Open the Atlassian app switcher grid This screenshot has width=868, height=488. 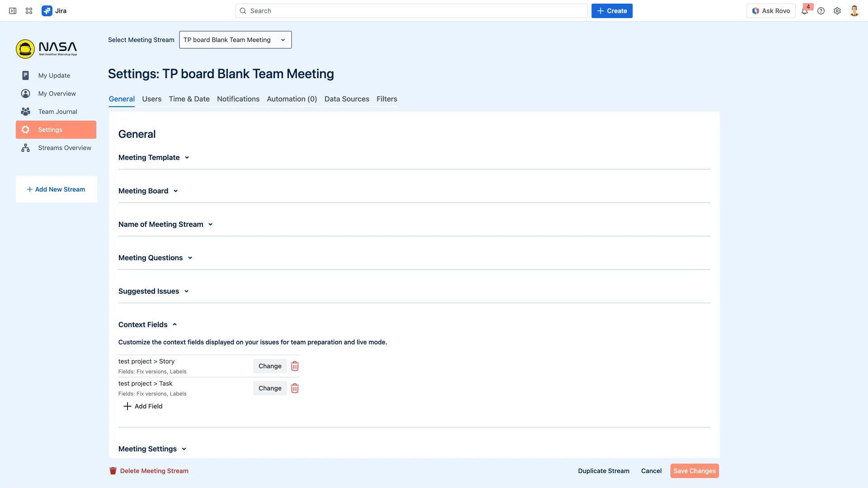tap(28, 10)
